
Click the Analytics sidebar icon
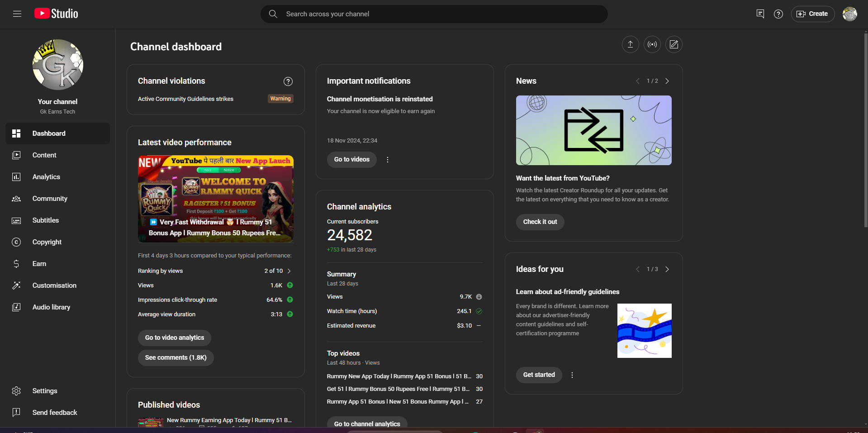point(16,177)
